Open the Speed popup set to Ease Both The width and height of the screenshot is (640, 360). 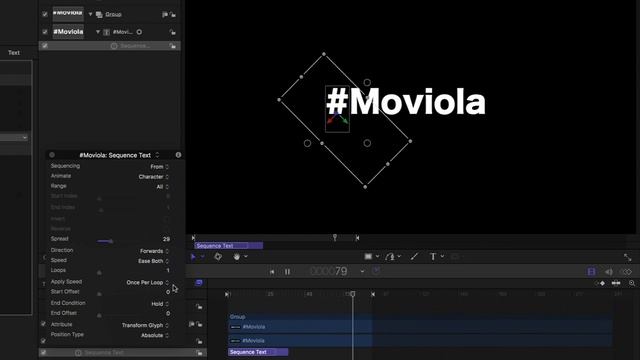153,261
